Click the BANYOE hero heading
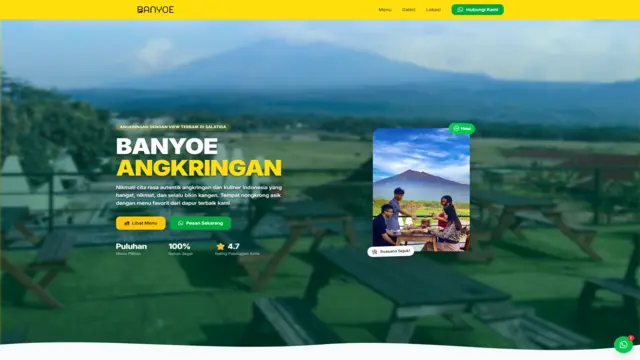This screenshot has height=360, width=640. click(167, 146)
